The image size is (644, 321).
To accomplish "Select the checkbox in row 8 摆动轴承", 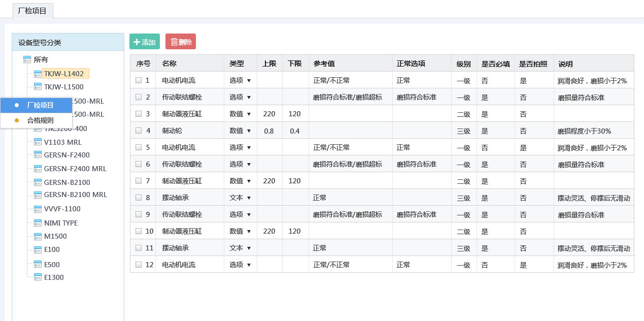I will 139,198.
